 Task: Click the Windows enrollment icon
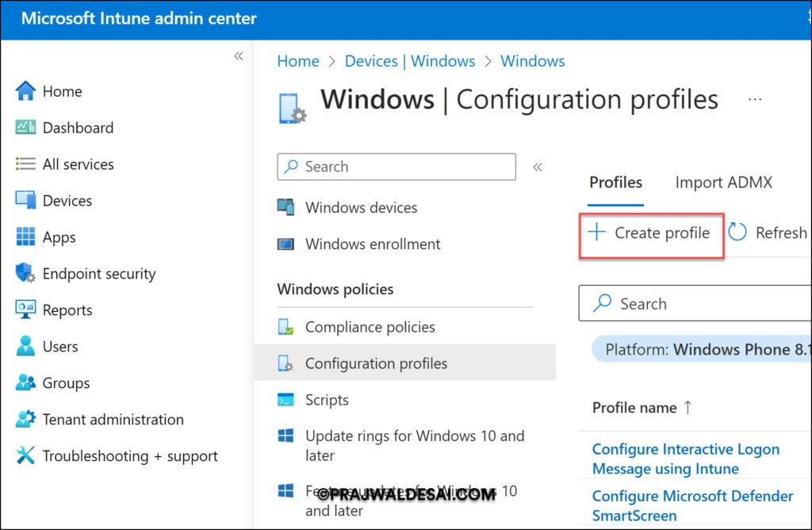pos(285,244)
